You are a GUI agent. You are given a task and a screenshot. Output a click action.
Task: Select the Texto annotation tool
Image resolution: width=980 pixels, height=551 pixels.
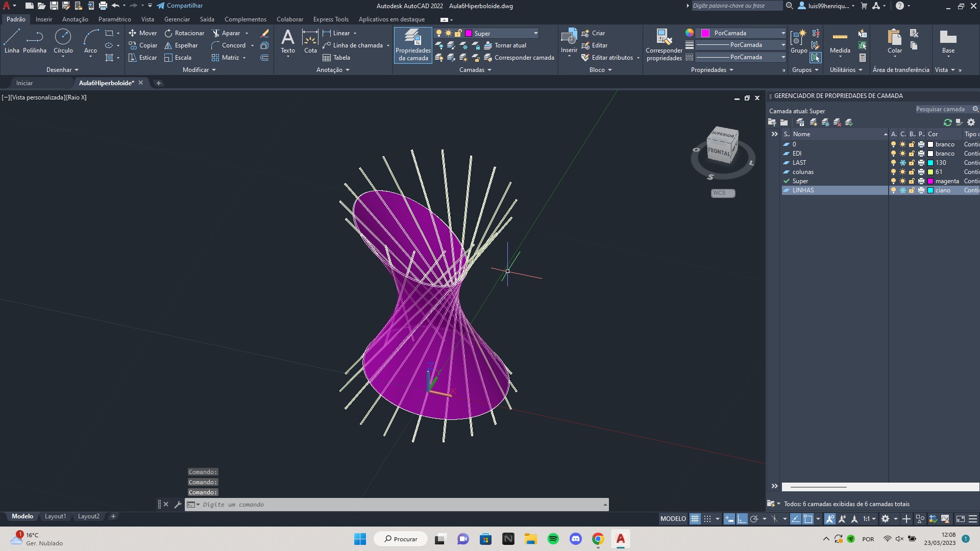pyautogui.click(x=288, y=41)
